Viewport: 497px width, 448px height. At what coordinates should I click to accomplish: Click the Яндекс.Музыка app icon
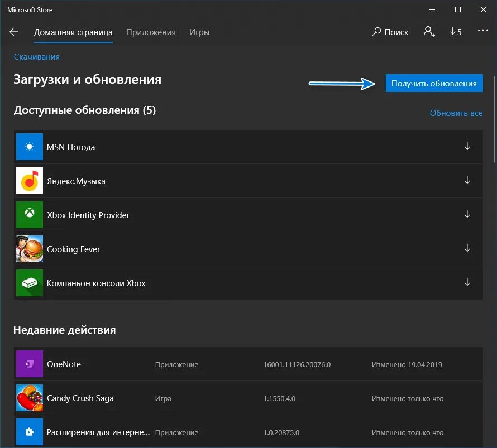(x=30, y=181)
